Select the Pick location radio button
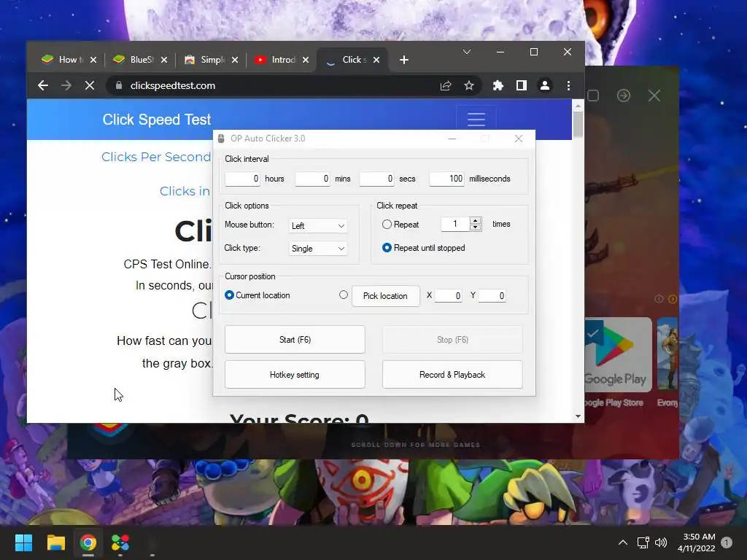747x560 pixels. tap(344, 295)
